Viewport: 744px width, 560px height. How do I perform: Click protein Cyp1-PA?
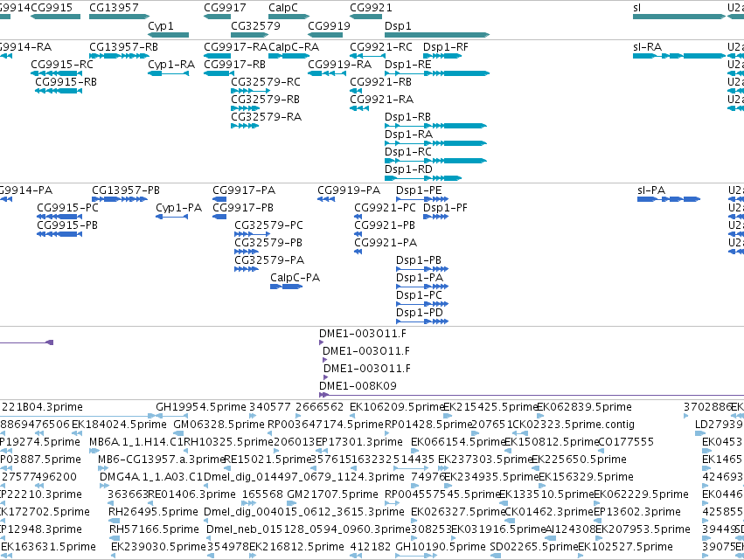[x=171, y=217]
